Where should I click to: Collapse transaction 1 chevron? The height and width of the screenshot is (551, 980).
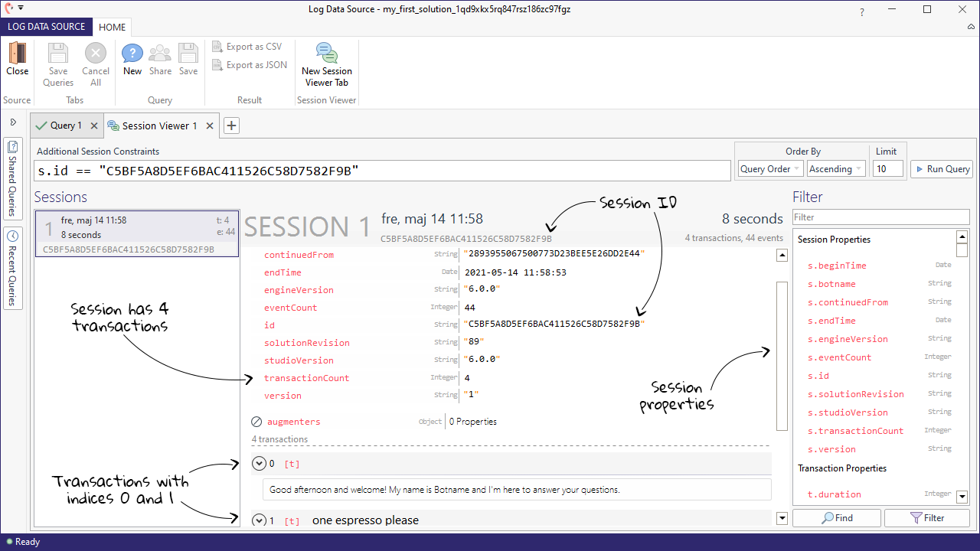(x=258, y=520)
